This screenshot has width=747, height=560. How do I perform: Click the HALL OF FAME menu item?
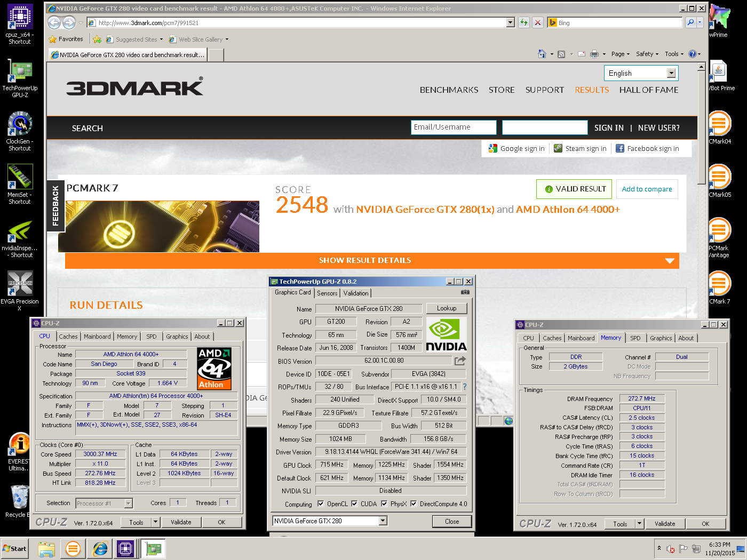tap(649, 90)
